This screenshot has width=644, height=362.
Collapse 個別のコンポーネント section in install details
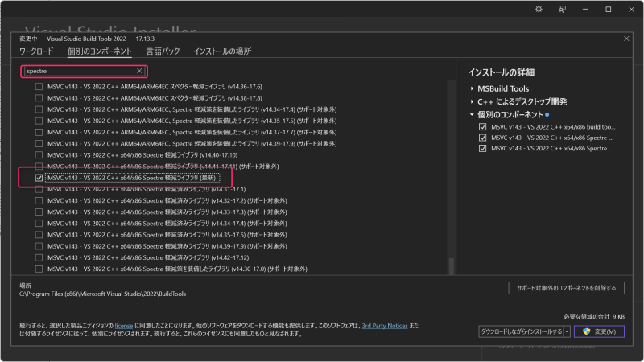(x=473, y=114)
